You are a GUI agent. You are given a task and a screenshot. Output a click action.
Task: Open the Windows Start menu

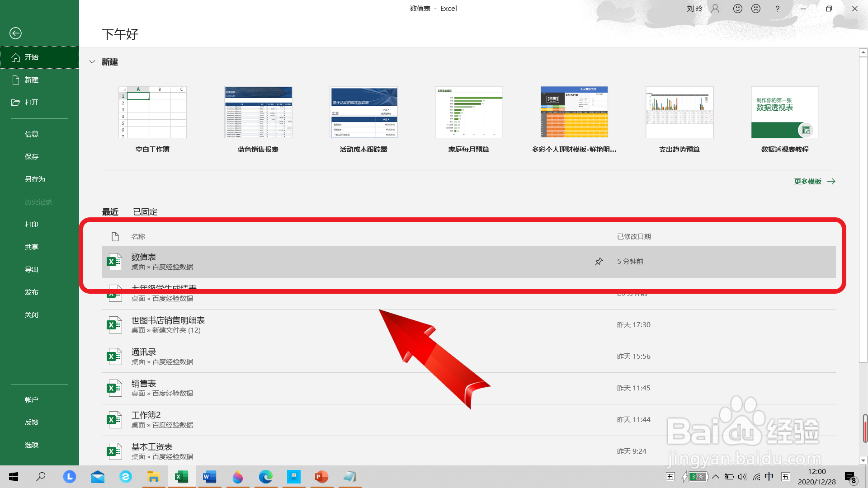coord(14,477)
